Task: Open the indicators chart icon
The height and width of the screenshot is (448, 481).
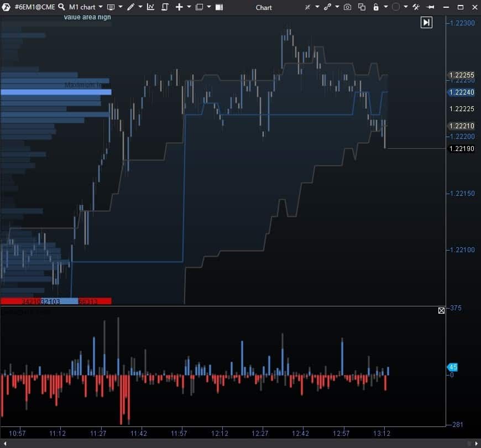Action: coord(150,7)
